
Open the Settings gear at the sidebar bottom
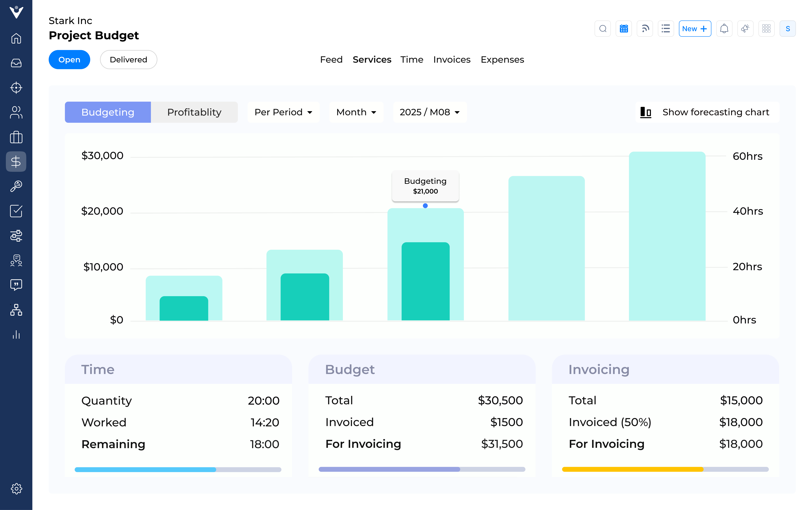click(x=16, y=489)
